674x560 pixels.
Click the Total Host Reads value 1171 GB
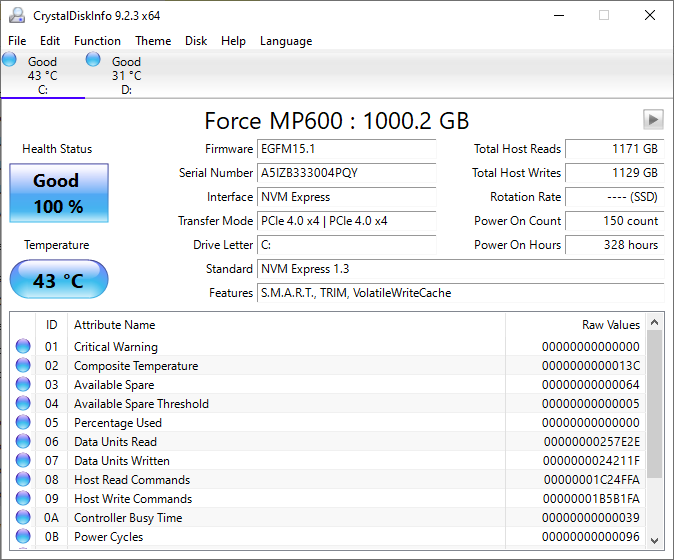pos(615,149)
